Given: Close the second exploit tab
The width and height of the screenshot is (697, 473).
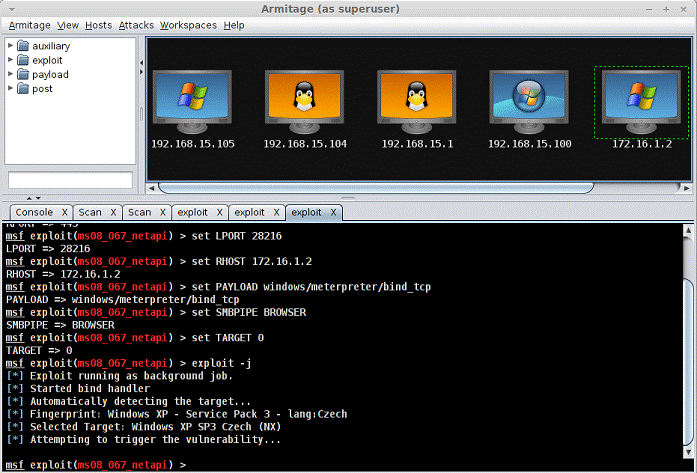Looking at the screenshot, I should 276,212.
